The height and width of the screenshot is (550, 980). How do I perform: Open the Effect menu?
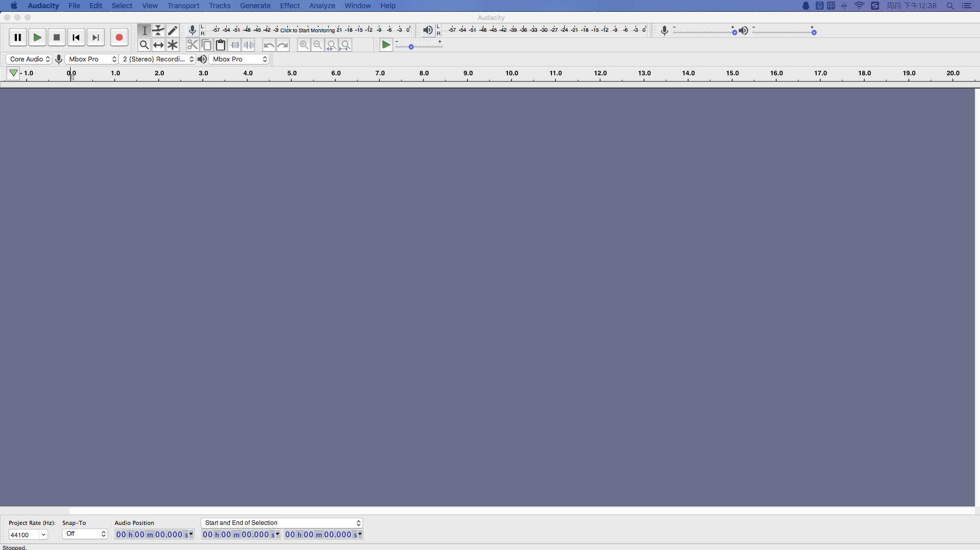(x=290, y=6)
